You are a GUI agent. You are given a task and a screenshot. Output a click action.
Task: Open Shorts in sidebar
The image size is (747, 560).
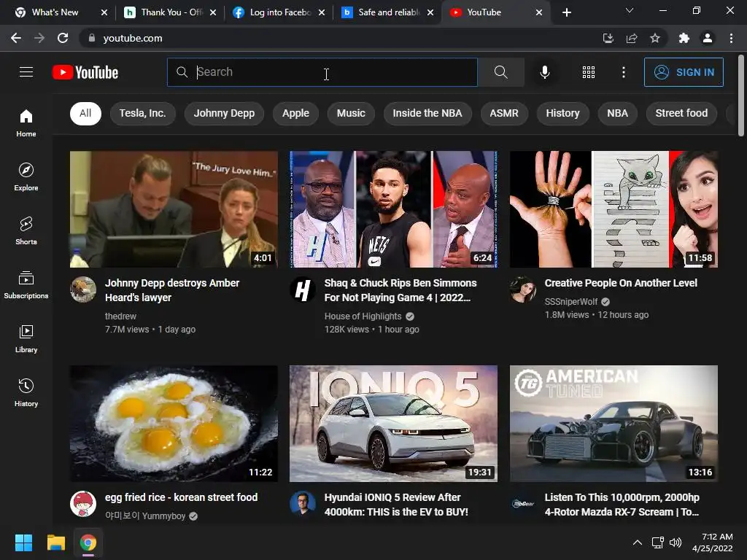click(x=26, y=230)
